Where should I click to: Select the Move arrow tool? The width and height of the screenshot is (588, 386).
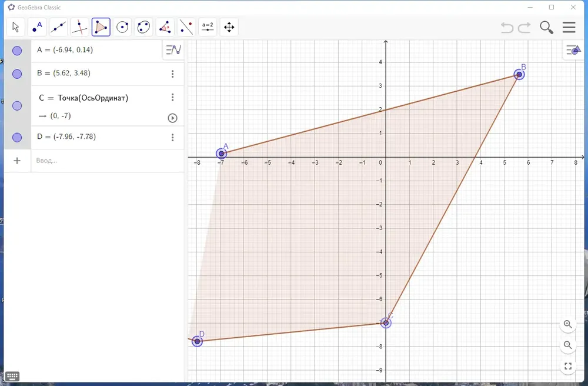click(15, 27)
